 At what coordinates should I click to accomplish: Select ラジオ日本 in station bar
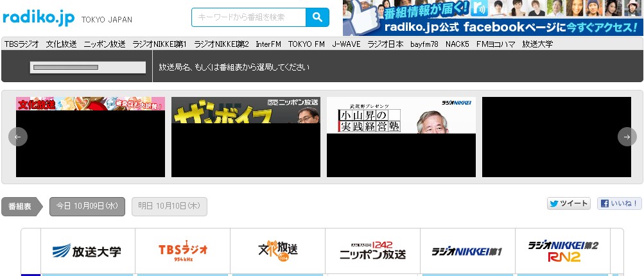pyautogui.click(x=385, y=44)
